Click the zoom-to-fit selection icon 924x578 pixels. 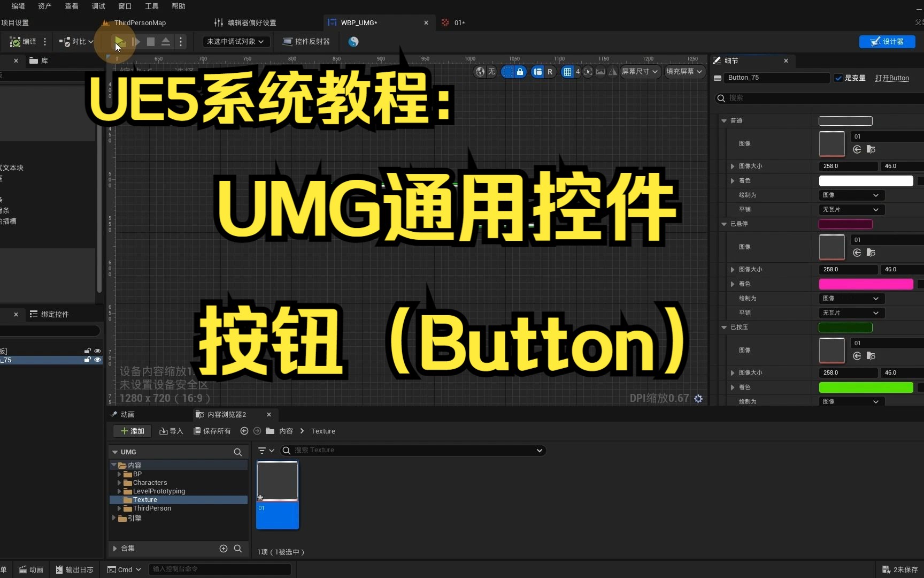588,72
